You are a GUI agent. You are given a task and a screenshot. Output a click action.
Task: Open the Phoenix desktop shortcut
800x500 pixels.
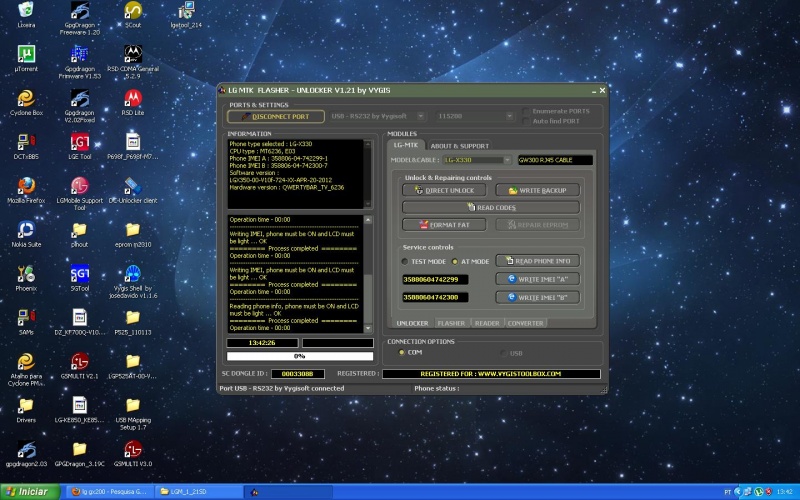[26, 278]
